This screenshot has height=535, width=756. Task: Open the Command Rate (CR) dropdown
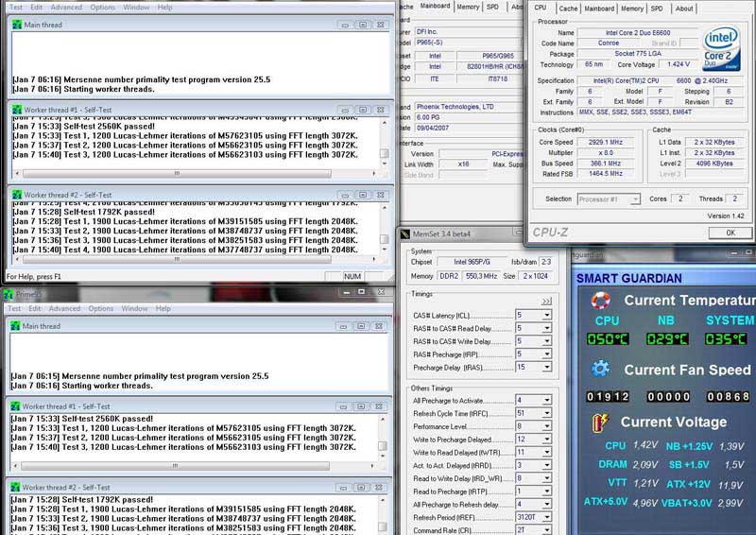tap(547, 529)
